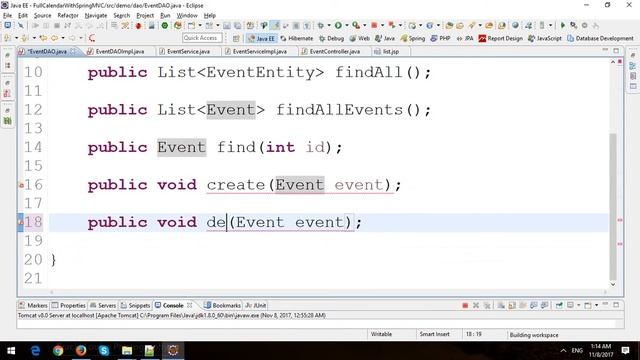Open the Refactor menu
Viewport: 640px width, 360px height.
(x=68, y=16)
